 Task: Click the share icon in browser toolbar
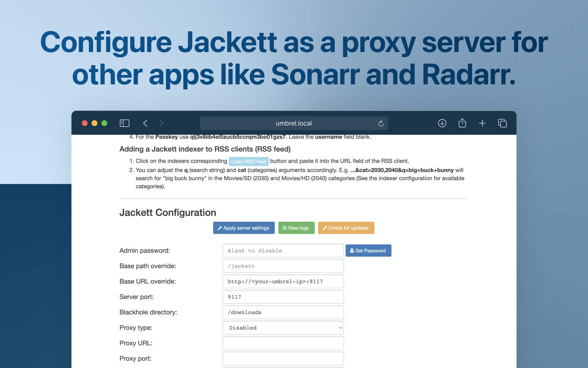462,123
